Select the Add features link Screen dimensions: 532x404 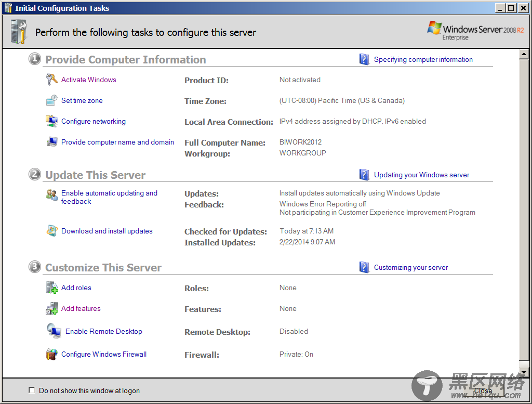(x=81, y=308)
